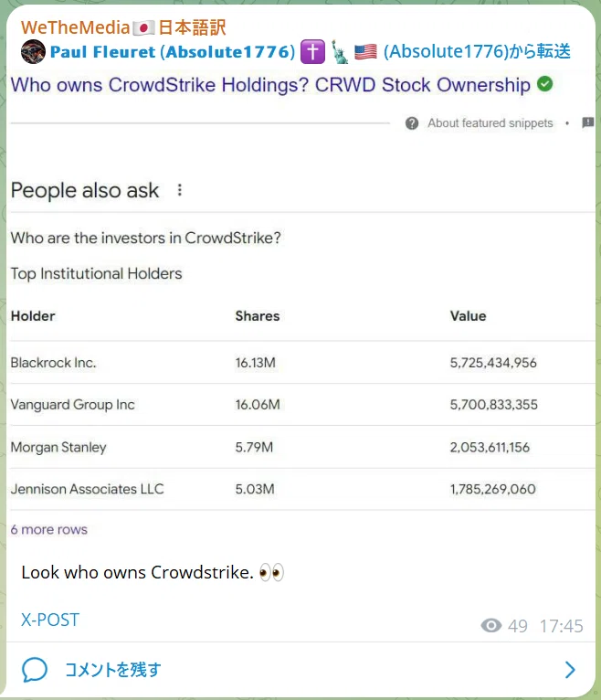Open the Who owns CrowdStrike Holdings headline link

pyautogui.click(x=270, y=85)
